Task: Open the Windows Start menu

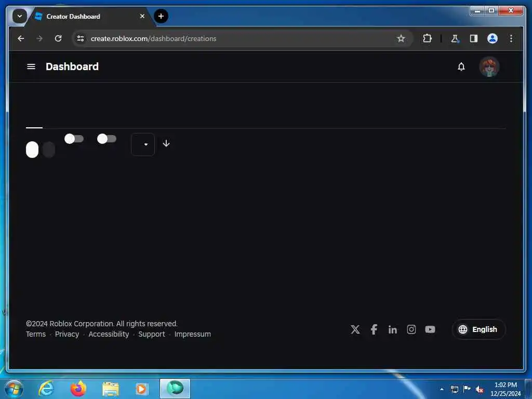Action: tap(14, 389)
